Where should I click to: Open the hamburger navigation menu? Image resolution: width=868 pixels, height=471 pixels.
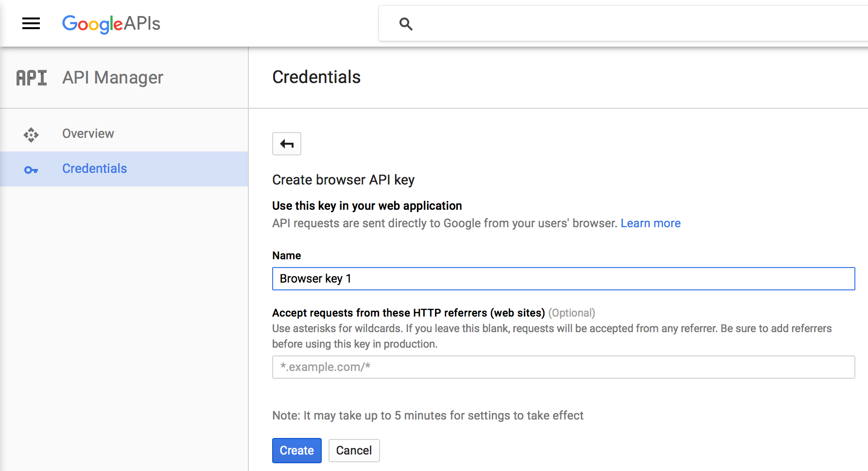(x=31, y=23)
